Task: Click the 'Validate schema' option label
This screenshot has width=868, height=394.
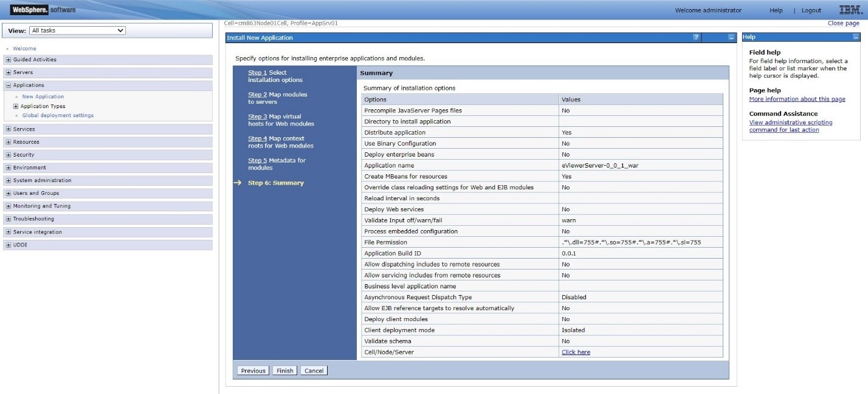Action: [388, 341]
